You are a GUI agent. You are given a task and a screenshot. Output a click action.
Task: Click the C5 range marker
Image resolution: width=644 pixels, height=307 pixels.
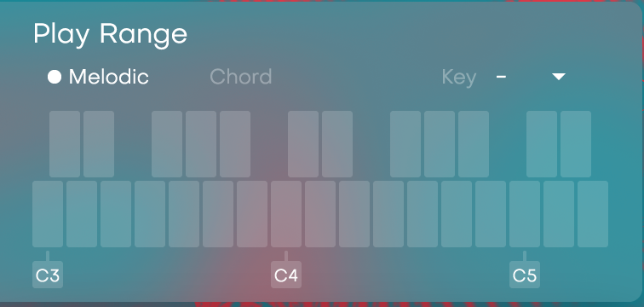pyautogui.click(x=525, y=274)
